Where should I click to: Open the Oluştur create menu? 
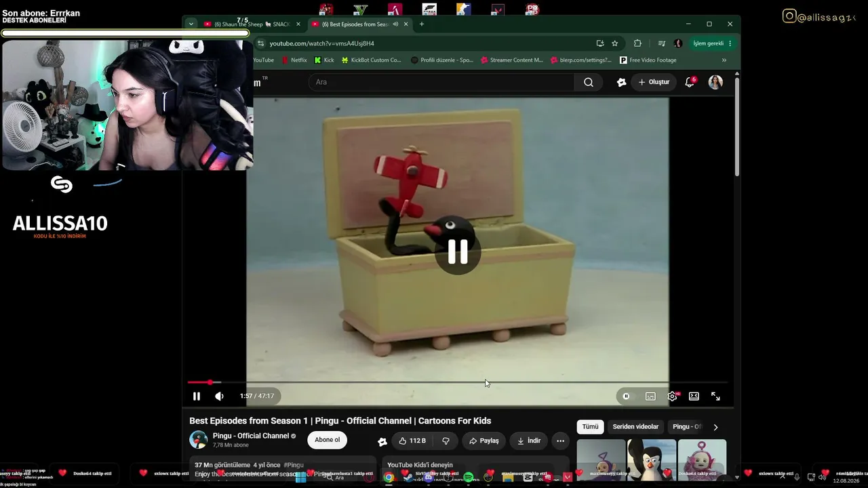click(654, 82)
